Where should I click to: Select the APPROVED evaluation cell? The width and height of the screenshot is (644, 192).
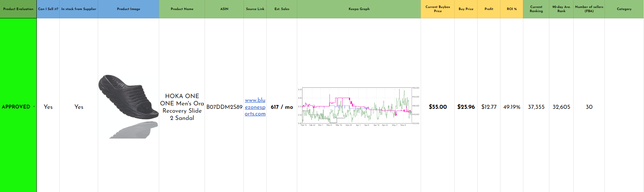coord(18,105)
